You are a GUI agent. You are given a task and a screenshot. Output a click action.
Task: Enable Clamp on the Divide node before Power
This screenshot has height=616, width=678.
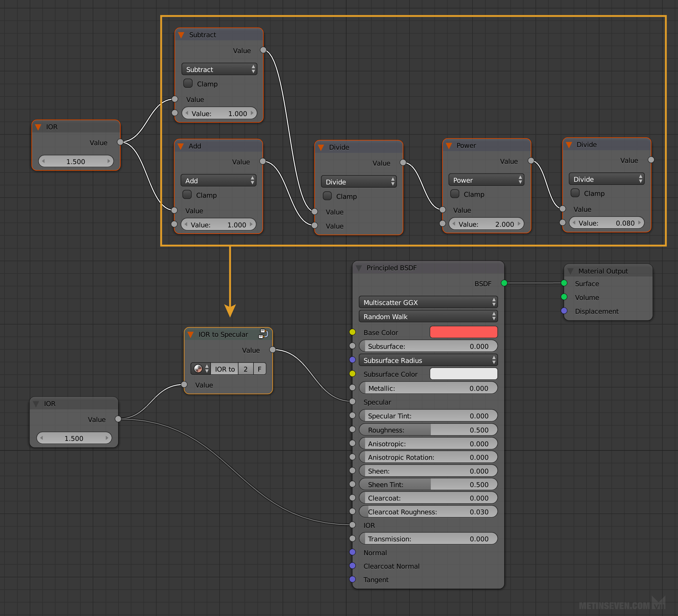(327, 196)
